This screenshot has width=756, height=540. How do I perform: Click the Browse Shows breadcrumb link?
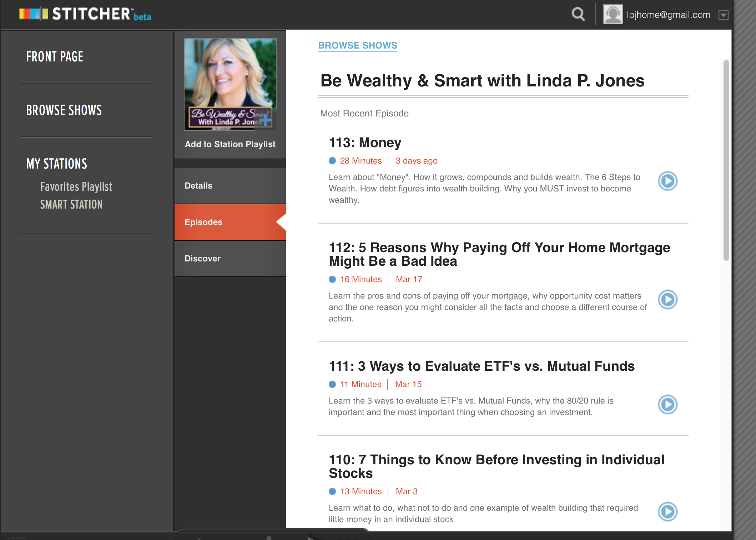click(358, 45)
